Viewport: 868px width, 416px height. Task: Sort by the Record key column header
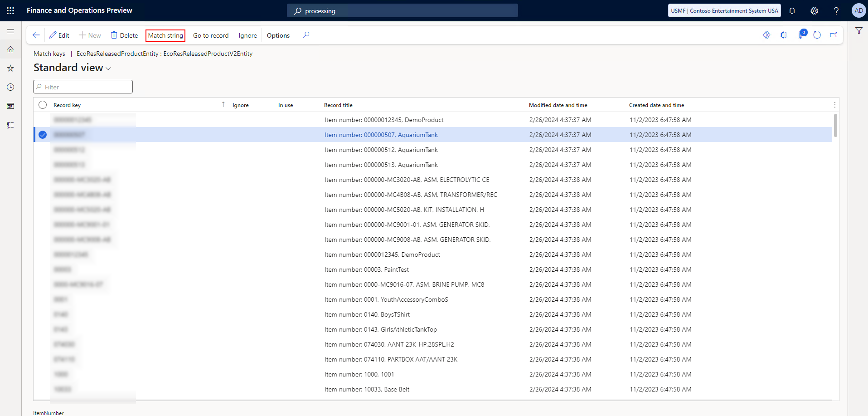click(67, 105)
